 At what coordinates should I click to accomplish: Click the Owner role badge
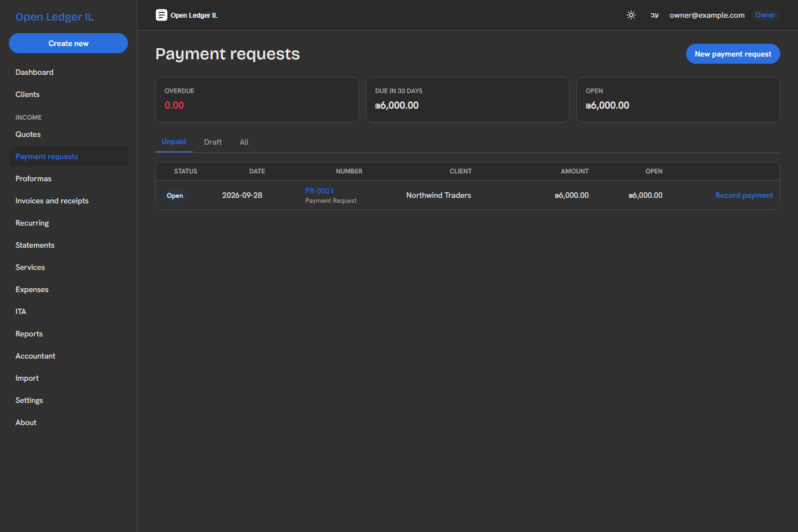pyautogui.click(x=765, y=15)
